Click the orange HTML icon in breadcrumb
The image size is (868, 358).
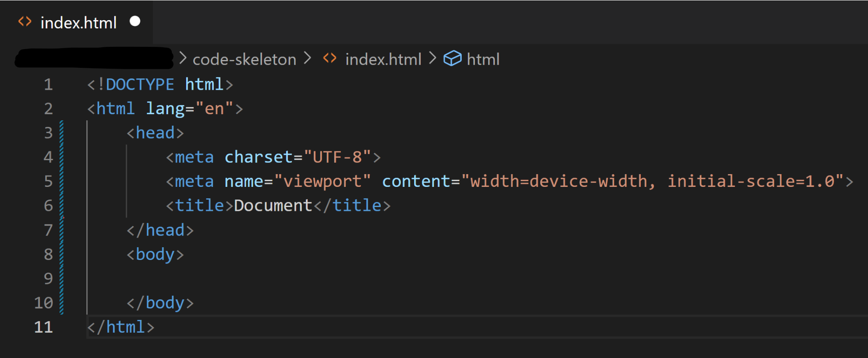pyautogui.click(x=330, y=58)
